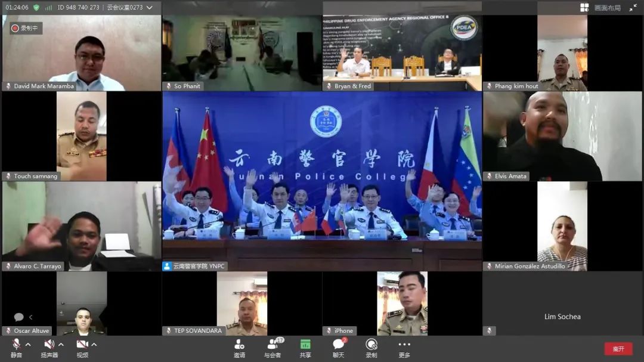Select the 云南警官学院 YNPC video tile

(x=322, y=179)
